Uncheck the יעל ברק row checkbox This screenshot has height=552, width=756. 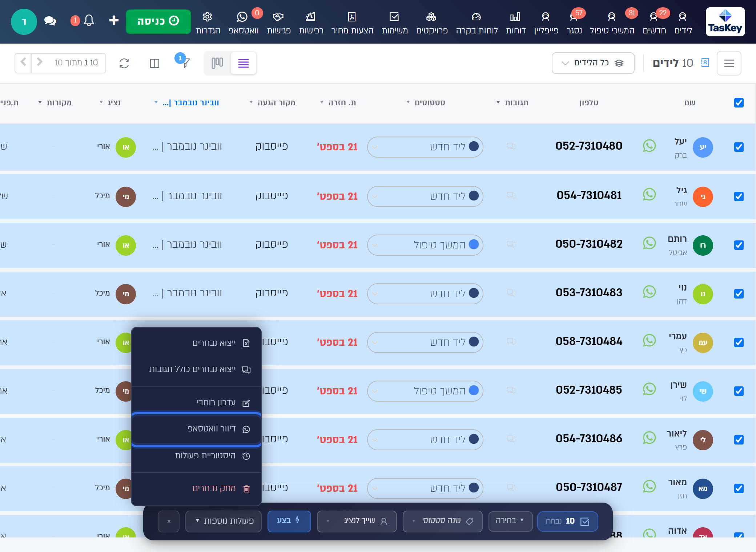(x=739, y=147)
